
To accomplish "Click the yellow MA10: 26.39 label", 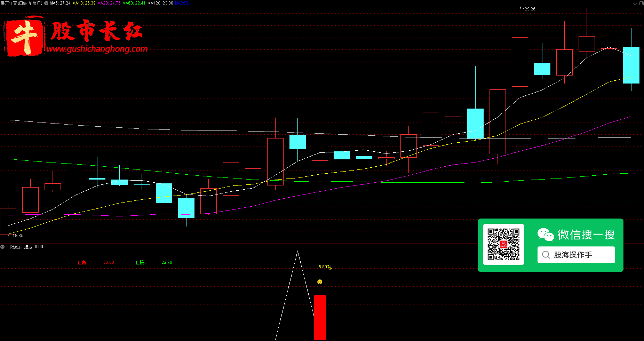I will pos(84,3).
